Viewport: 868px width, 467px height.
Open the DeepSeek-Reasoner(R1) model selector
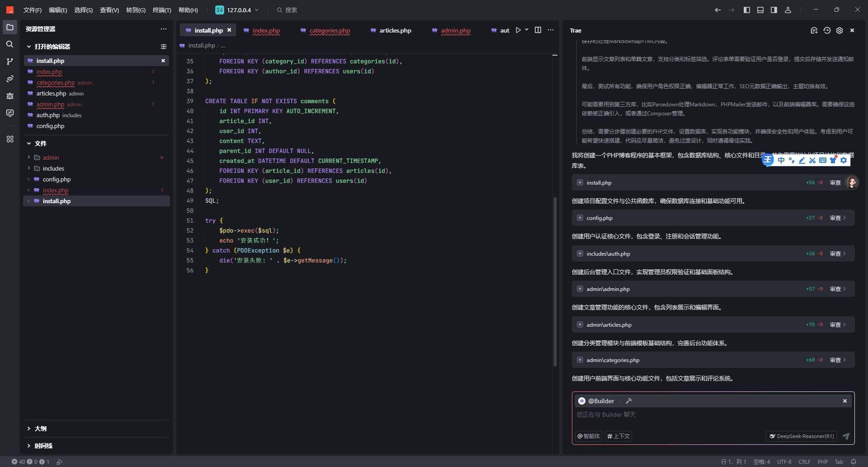(802, 436)
